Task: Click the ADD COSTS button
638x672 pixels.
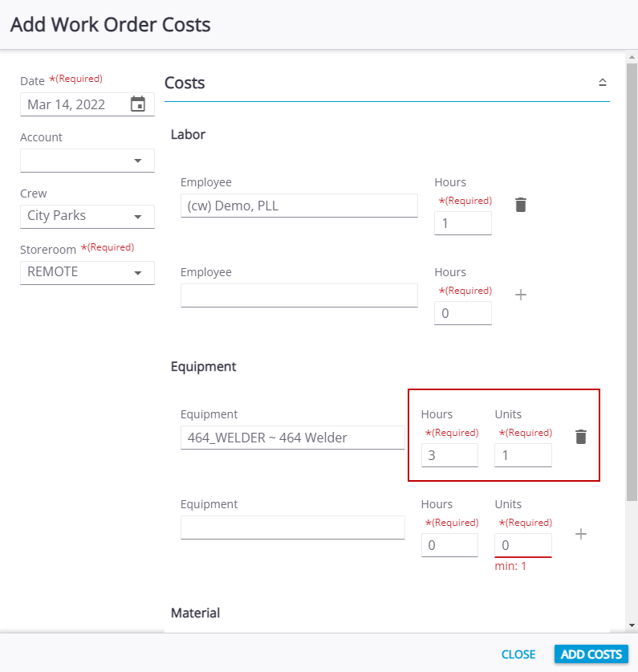Action: (591, 654)
